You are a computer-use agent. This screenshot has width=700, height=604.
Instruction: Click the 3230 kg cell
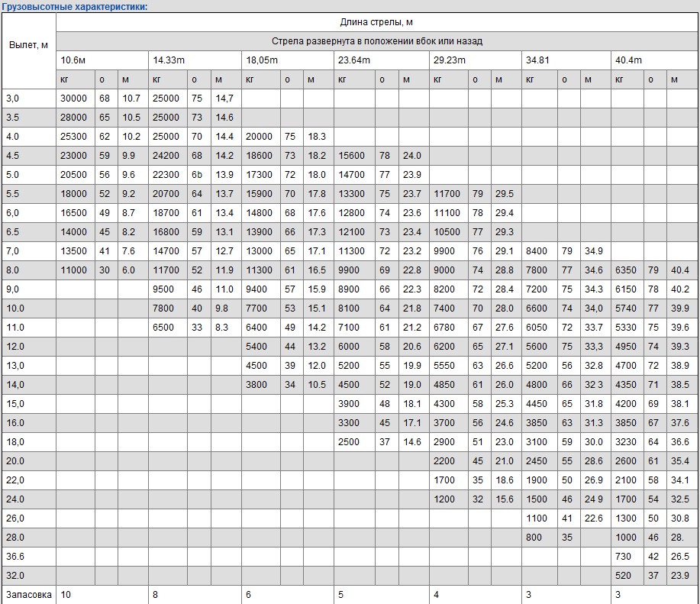tap(627, 442)
